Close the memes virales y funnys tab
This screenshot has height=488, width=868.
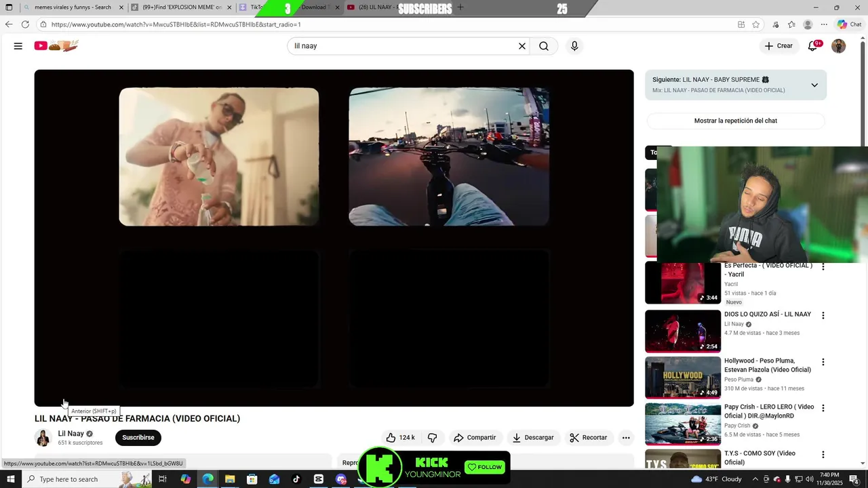tap(121, 7)
